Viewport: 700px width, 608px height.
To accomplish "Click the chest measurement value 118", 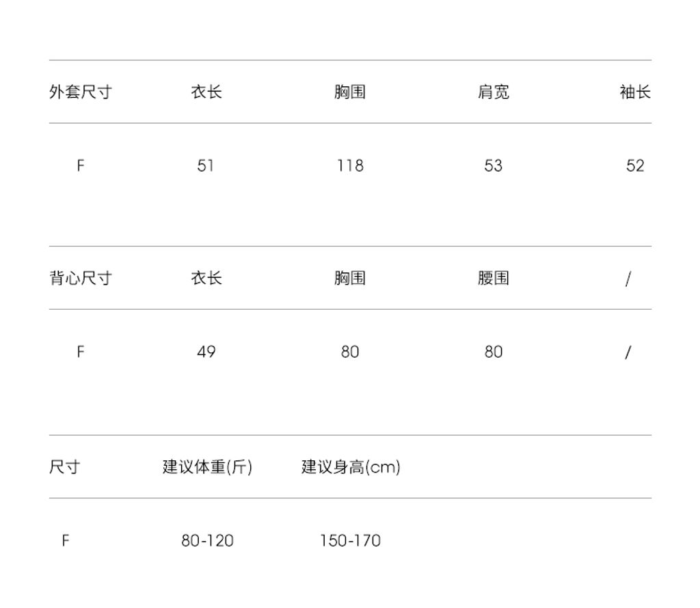I will coord(350,166).
